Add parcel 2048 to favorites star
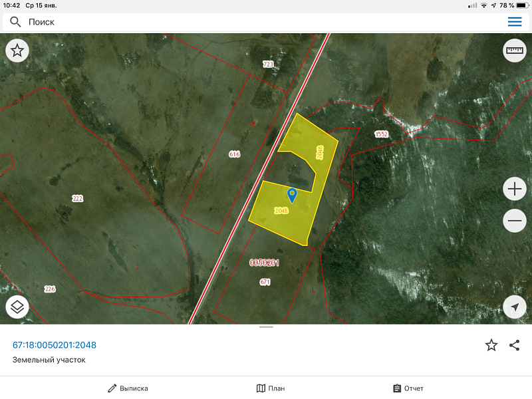 tap(491, 344)
